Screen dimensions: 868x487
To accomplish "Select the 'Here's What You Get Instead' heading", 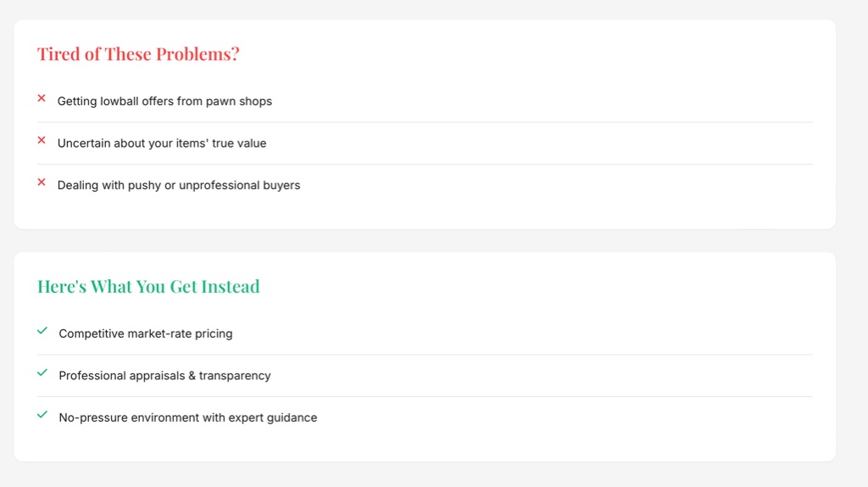I will [148, 287].
